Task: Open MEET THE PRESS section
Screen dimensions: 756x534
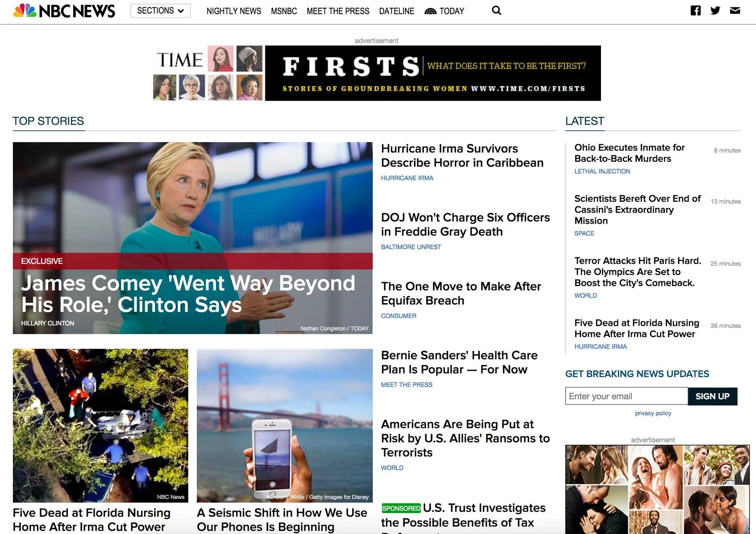Action: (x=337, y=11)
